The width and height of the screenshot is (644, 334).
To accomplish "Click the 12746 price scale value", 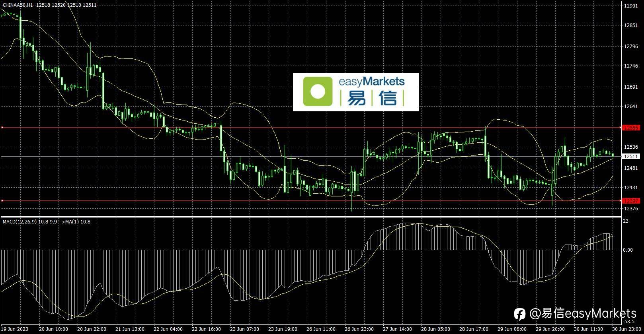I will point(631,66).
